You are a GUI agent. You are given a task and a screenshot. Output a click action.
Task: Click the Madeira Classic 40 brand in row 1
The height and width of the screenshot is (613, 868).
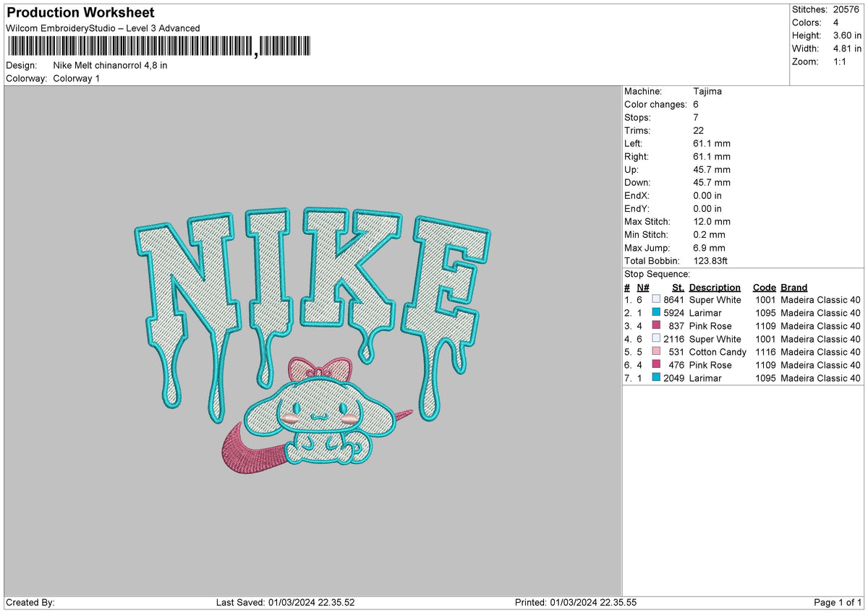point(820,299)
